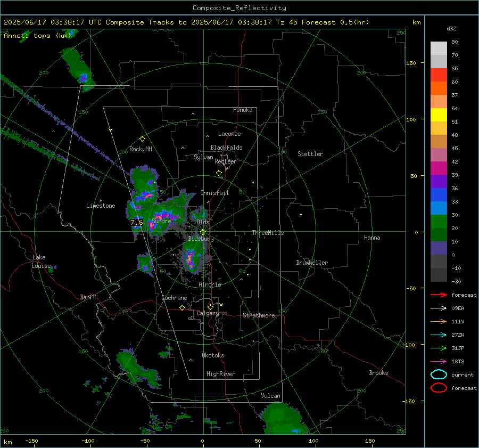
Task: Click the light blue swatch between 33 and 30
Action: click(439, 208)
